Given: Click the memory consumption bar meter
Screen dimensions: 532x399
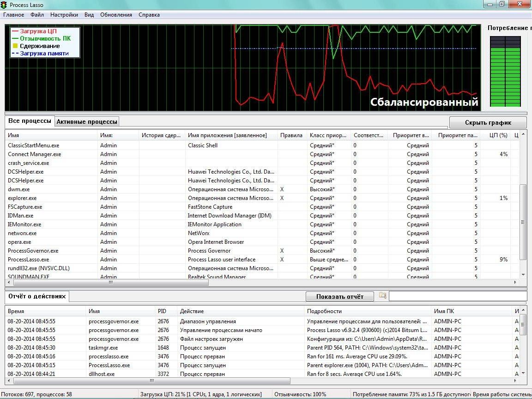Looking at the screenshot, I should tap(505, 72).
